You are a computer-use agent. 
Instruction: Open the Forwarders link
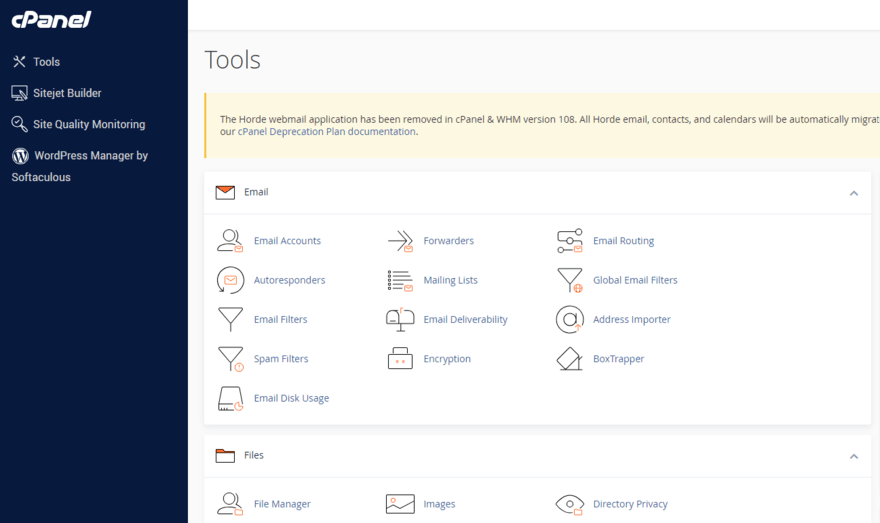(x=448, y=241)
